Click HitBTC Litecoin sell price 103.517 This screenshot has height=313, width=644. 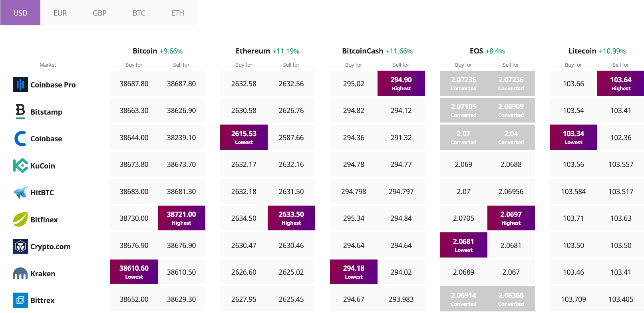[621, 192]
